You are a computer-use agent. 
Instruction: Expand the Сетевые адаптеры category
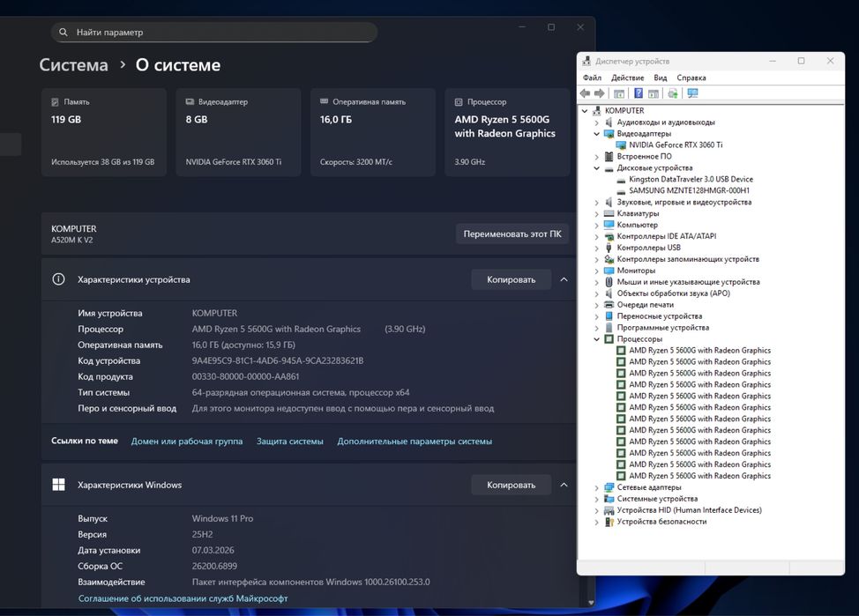(x=597, y=487)
